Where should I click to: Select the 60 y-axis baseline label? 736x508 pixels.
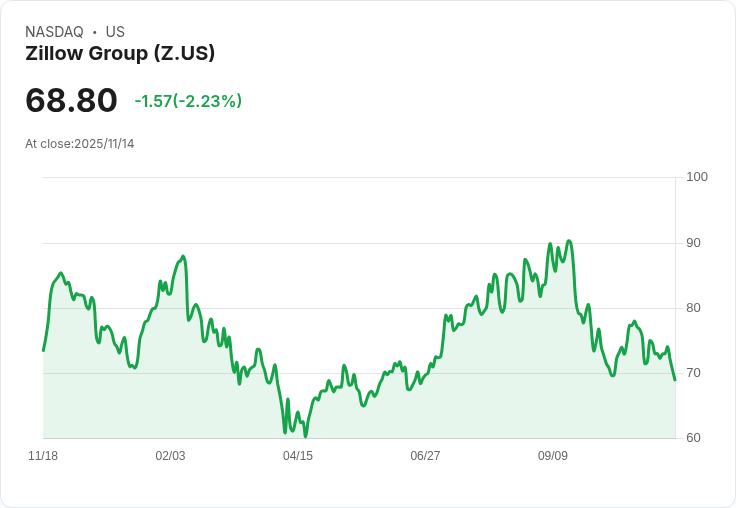pyautogui.click(x=694, y=438)
